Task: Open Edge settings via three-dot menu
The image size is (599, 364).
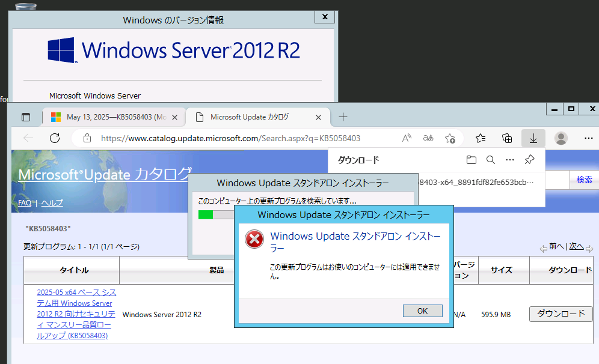Action: pos(588,138)
